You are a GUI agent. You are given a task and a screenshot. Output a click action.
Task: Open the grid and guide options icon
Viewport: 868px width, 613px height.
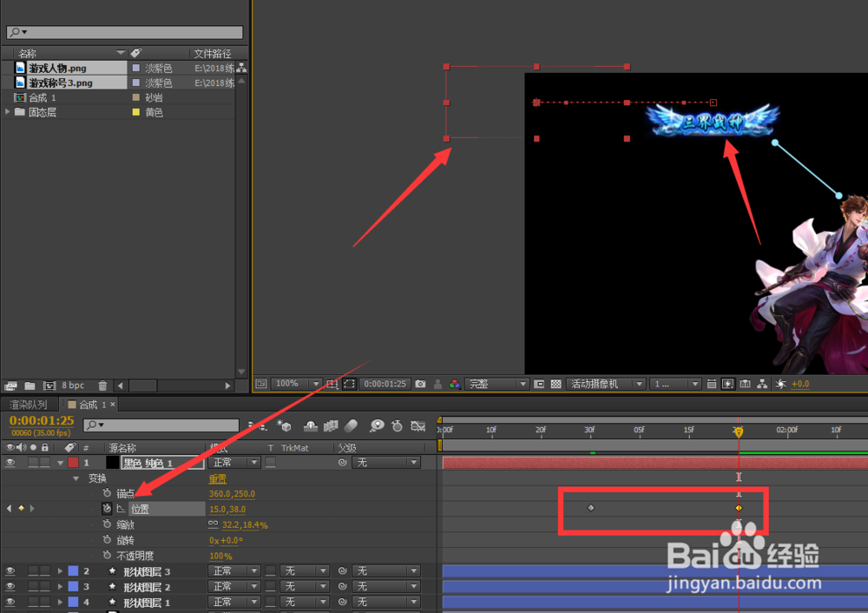coord(332,384)
